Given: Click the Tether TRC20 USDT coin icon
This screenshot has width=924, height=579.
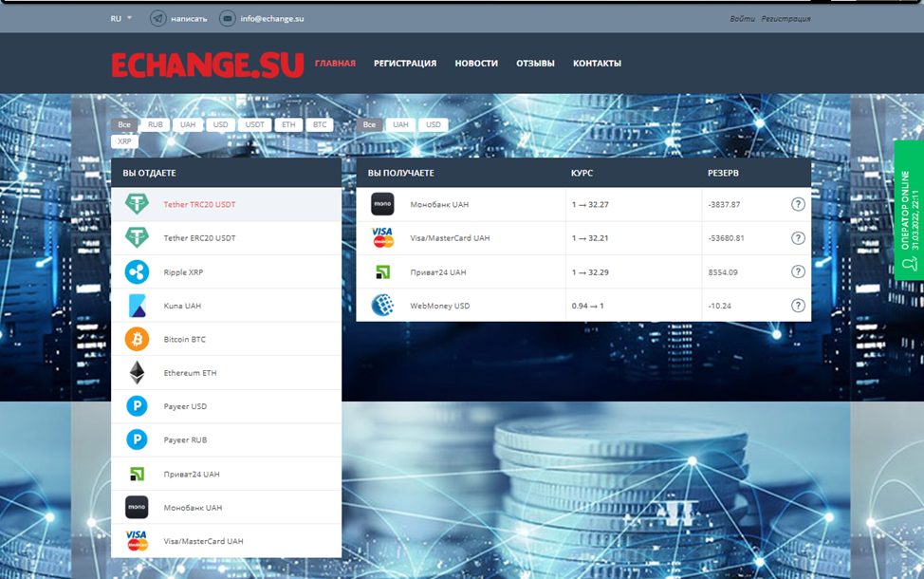Looking at the screenshot, I should pyautogui.click(x=137, y=204).
